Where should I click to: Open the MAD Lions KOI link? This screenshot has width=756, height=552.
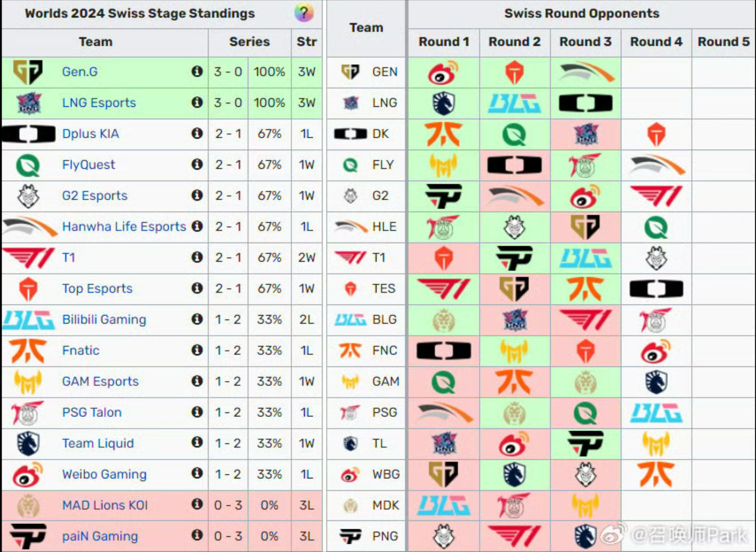pyautogui.click(x=105, y=505)
